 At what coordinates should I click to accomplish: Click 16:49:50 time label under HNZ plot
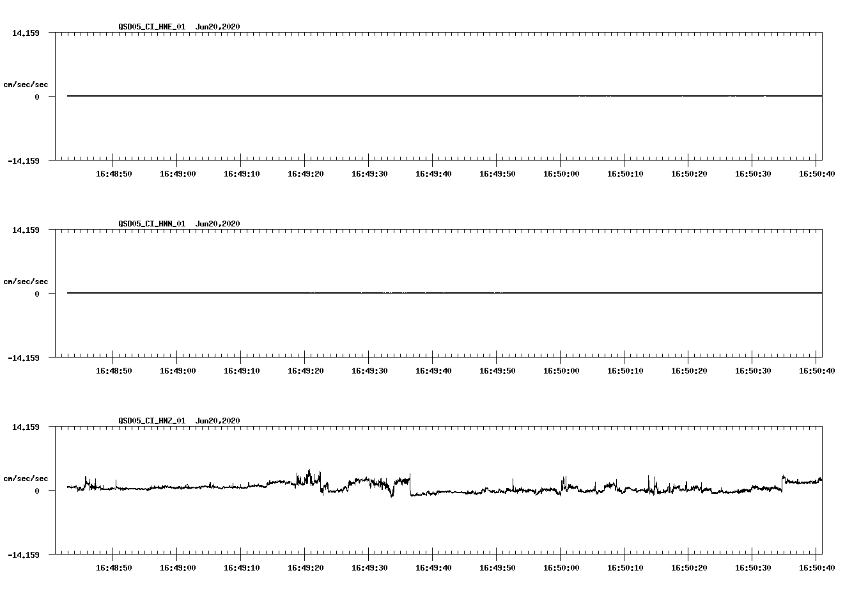coord(497,568)
